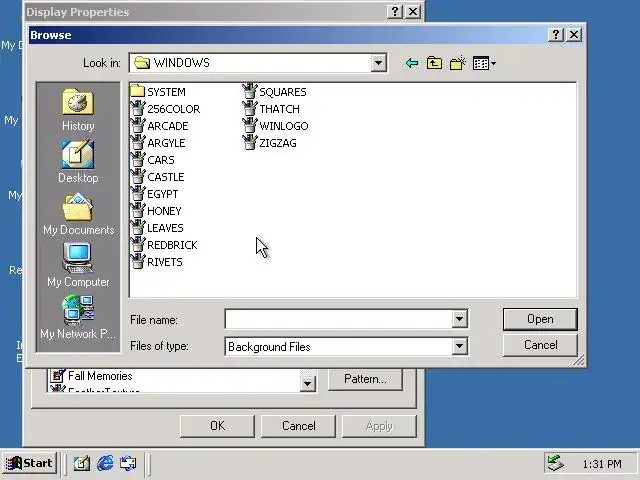The height and width of the screenshot is (480, 640).
Task: Expand the File name dropdown arrow
Action: coord(459,319)
